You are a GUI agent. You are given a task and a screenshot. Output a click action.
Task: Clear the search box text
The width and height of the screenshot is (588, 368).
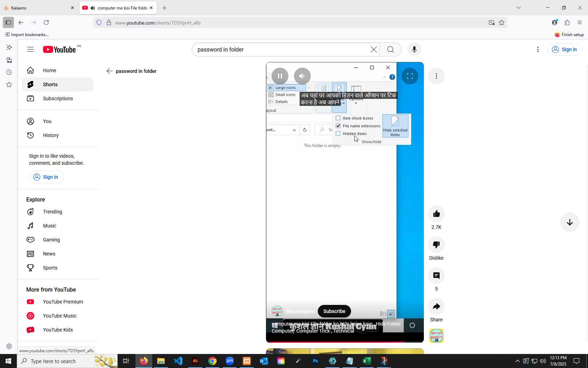(374, 49)
